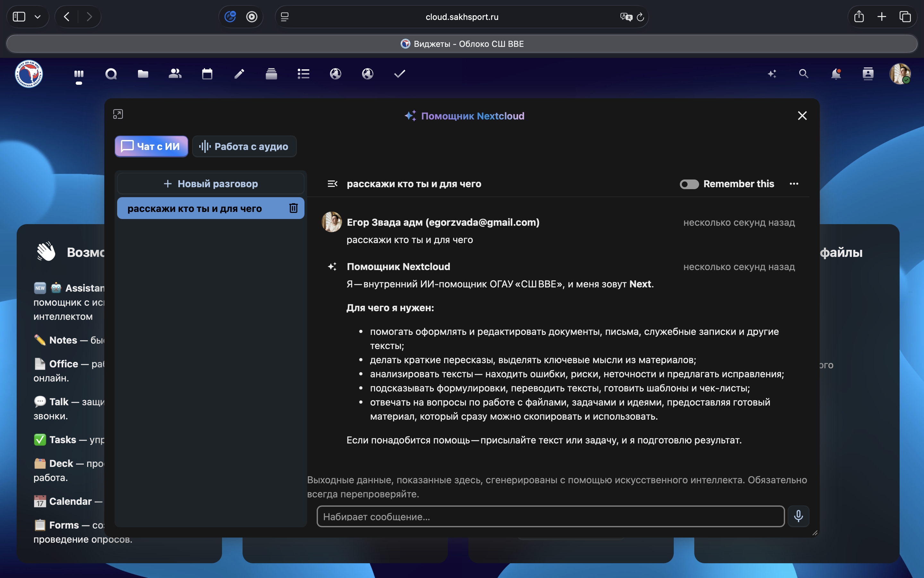The image size is (924, 578).
Task: Open the page reader menu icon in address bar
Action: click(x=285, y=17)
